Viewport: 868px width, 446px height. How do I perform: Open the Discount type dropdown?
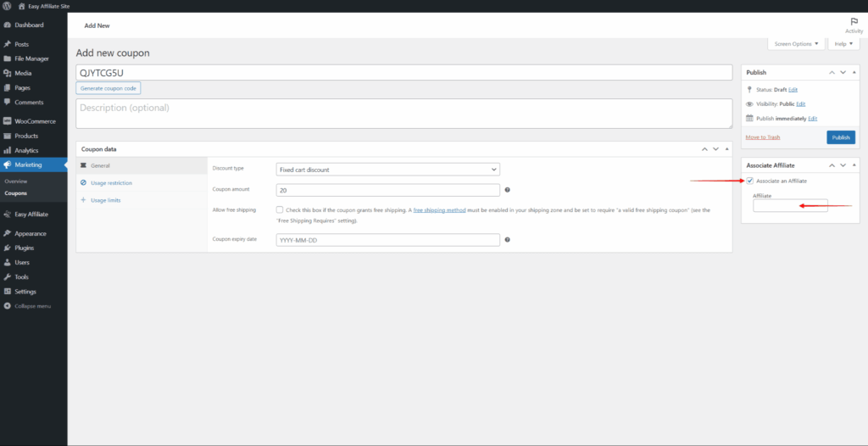387,170
